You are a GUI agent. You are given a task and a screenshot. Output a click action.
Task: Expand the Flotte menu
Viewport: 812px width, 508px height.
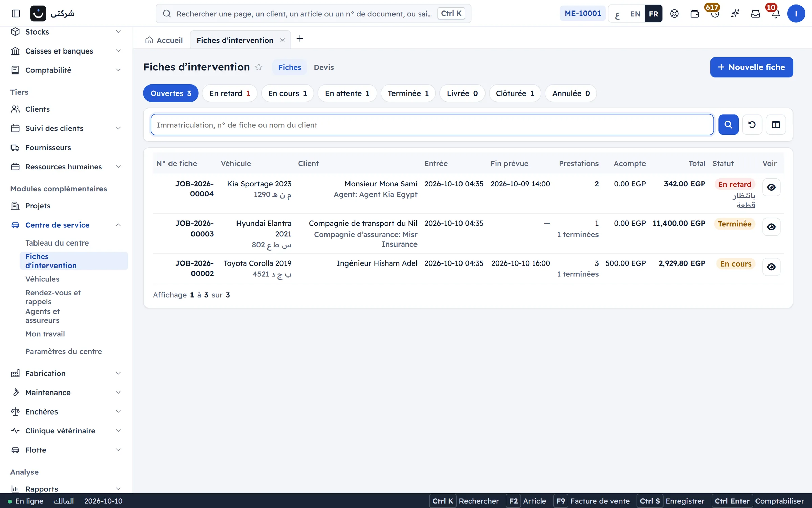[x=66, y=450]
